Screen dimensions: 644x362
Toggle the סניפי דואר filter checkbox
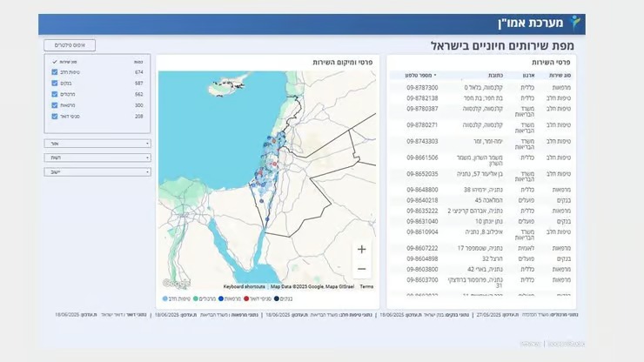click(x=55, y=116)
